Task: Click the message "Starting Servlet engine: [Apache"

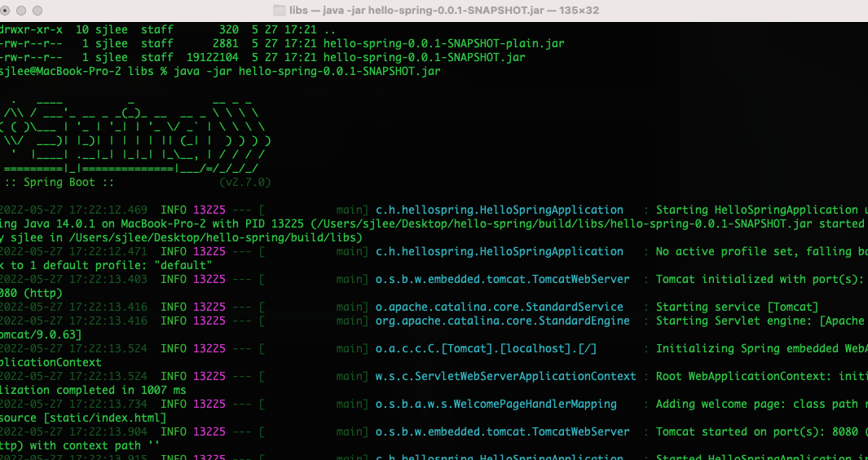Action: [760, 321]
